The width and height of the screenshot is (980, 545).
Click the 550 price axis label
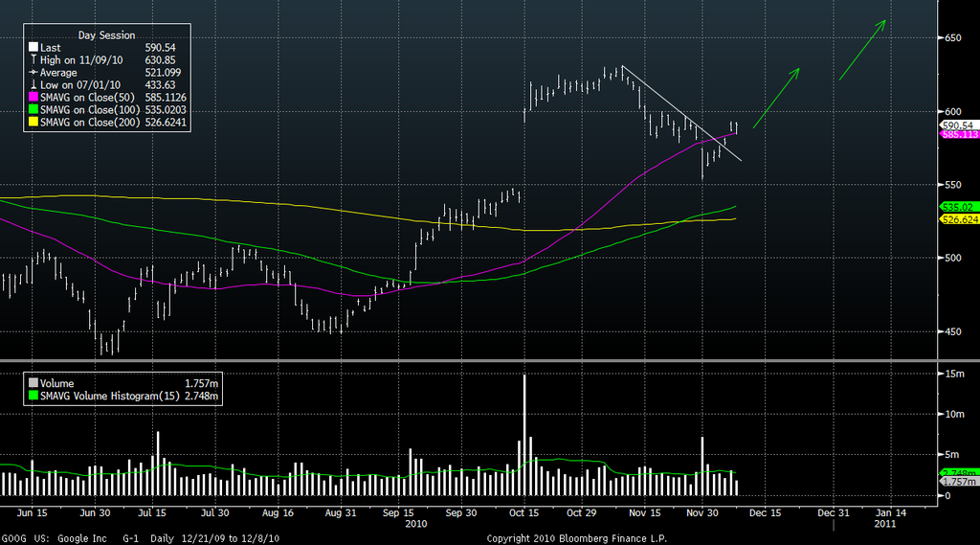952,185
